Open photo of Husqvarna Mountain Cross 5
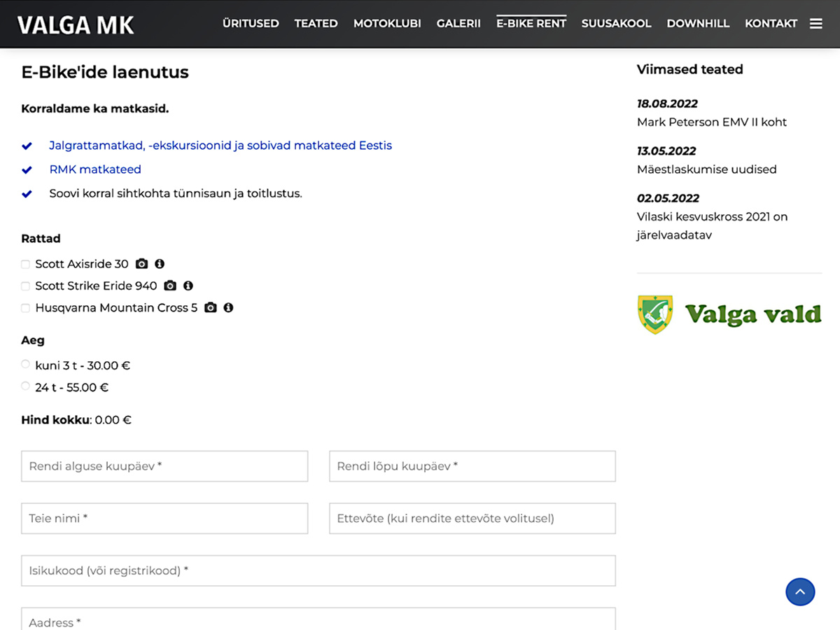 click(211, 307)
